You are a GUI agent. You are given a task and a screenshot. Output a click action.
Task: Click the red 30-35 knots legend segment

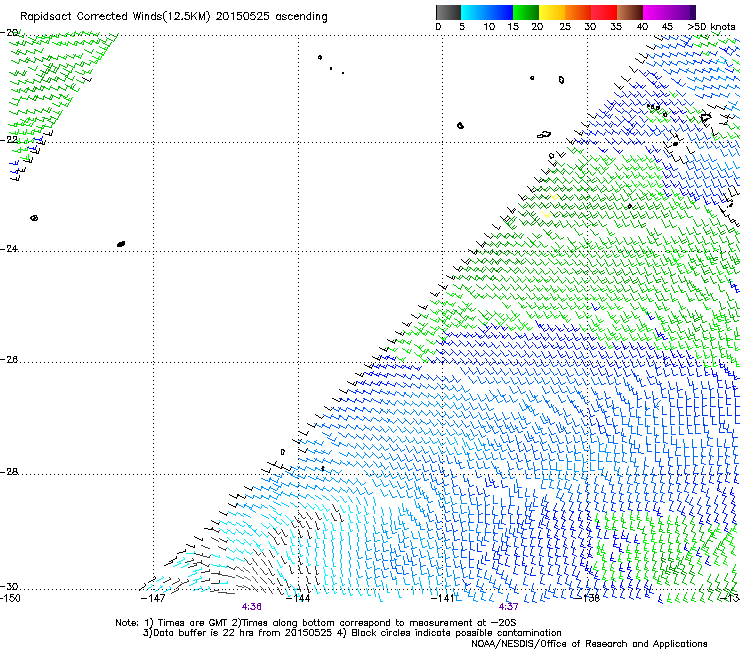(x=604, y=12)
